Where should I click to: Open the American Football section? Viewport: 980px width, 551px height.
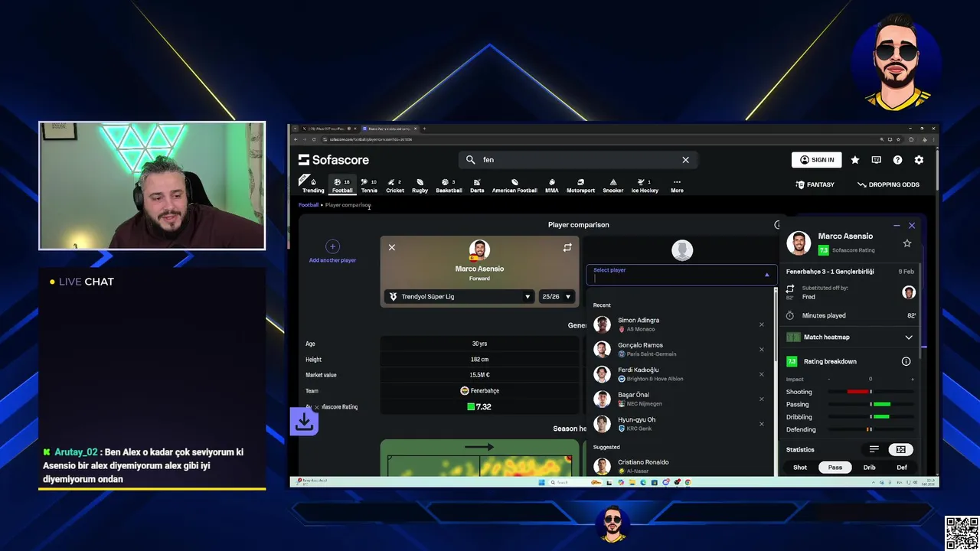pos(514,185)
